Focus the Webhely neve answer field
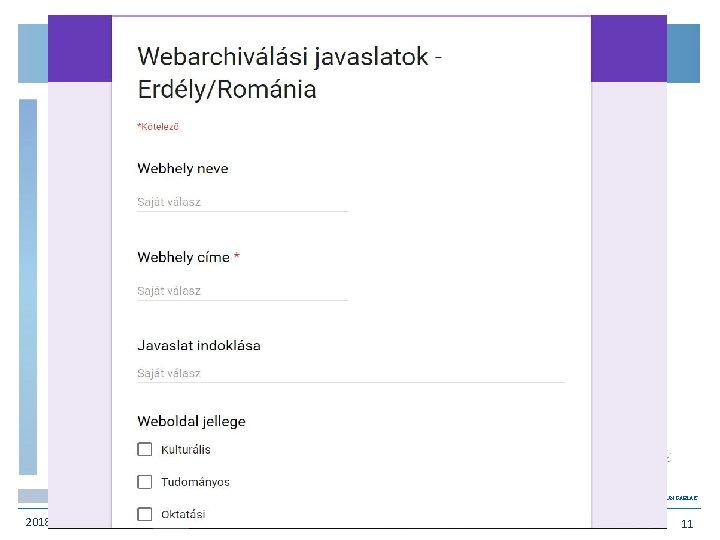Screen dimensions: 720x540 [x=242, y=202]
